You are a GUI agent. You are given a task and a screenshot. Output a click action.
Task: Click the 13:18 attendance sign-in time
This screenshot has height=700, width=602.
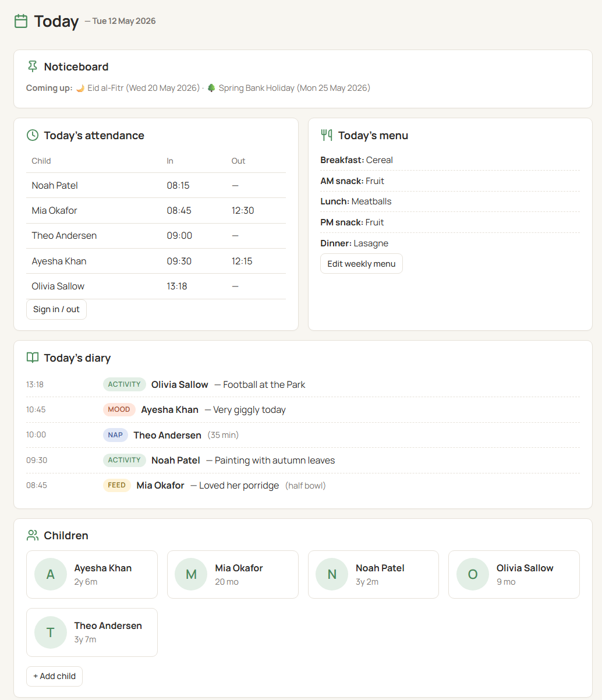click(x=177, y=286)
